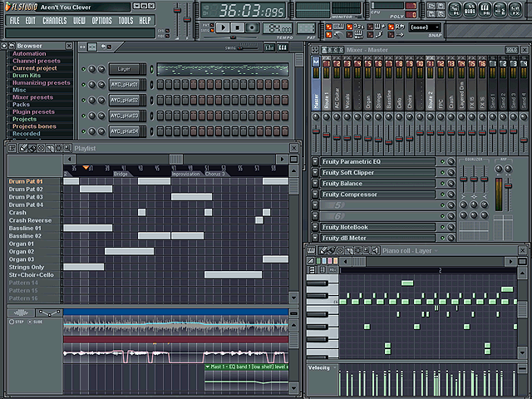Open empty effect slot 5 menu arrow
This screenshot has height=399, width=532.
pos(315,205)
